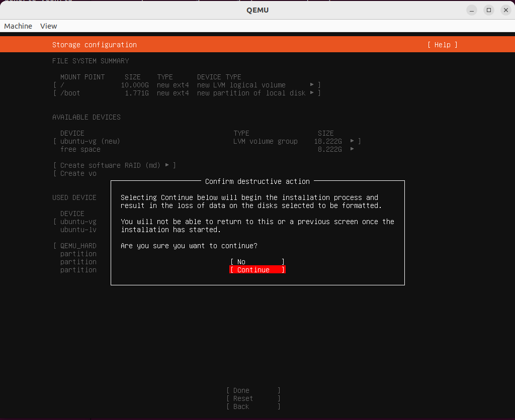This screenshot has height=420, width=515.
Task: Maximize the QEMU window
Action: pos(488,10)
